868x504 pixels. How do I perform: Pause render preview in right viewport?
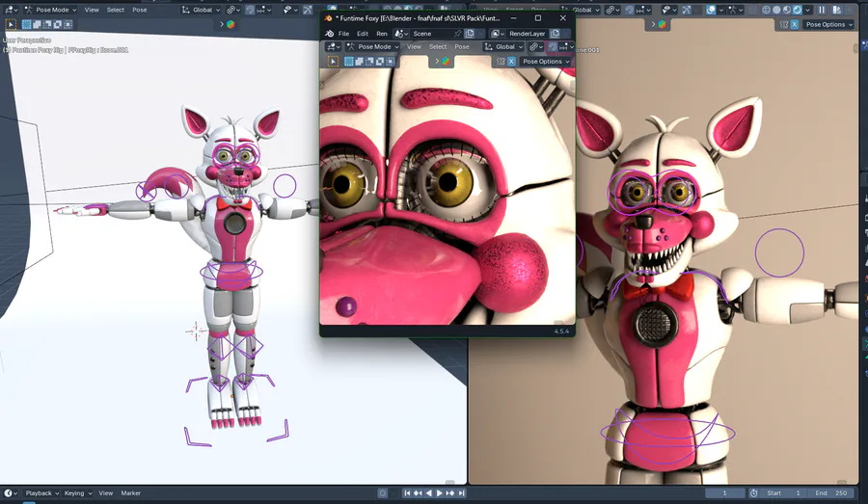tap(822, 10)
